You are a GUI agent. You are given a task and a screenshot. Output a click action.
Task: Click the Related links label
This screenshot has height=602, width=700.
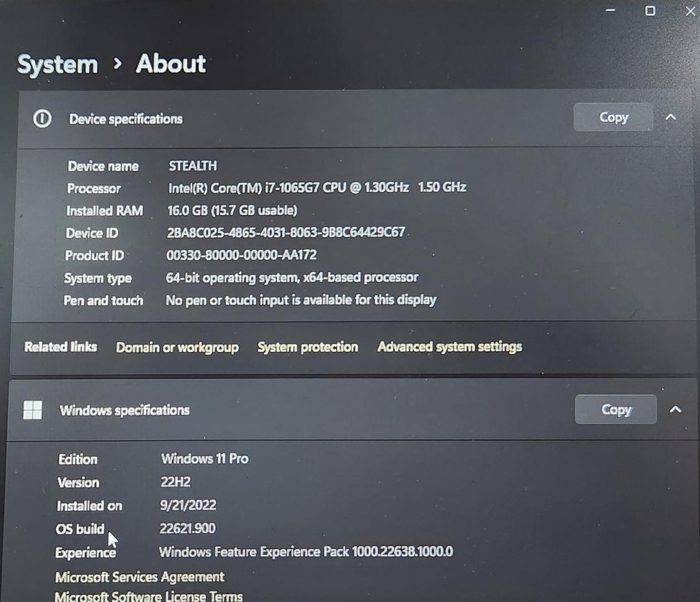pyautogui.click(x=60, y=347)
